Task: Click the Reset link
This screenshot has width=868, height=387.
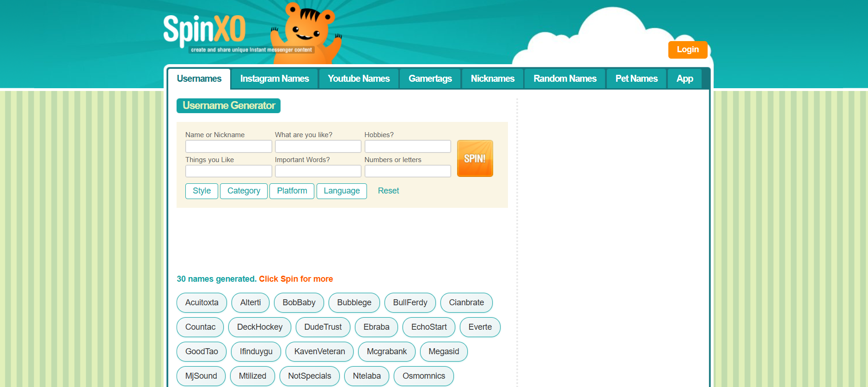Action: point(388,191)
